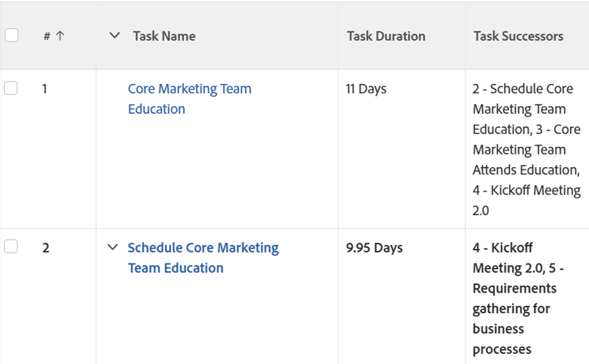Select the 9.95 Days duration cell
589x364 pixels.
(x=374, y=248)
